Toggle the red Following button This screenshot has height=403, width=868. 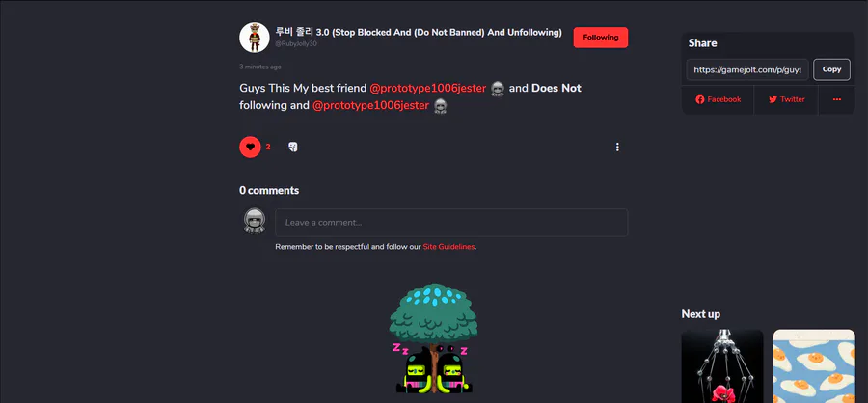[x=600, y=38]
